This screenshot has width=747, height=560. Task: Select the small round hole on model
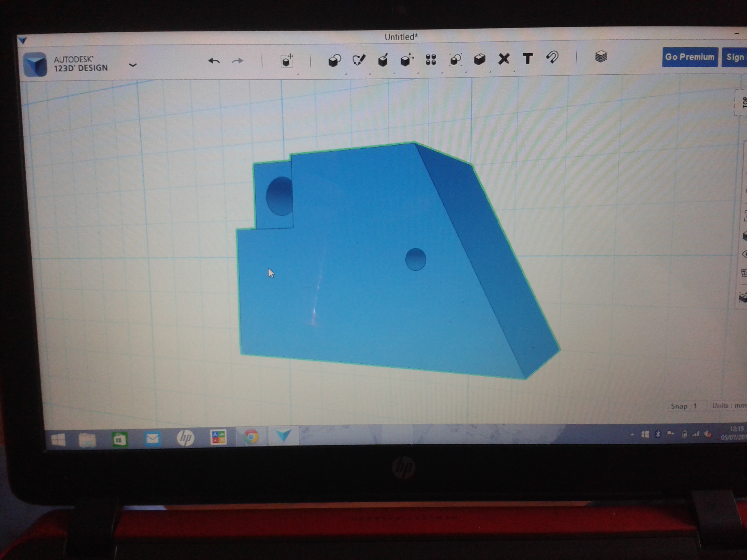click(x=416, y=260)
